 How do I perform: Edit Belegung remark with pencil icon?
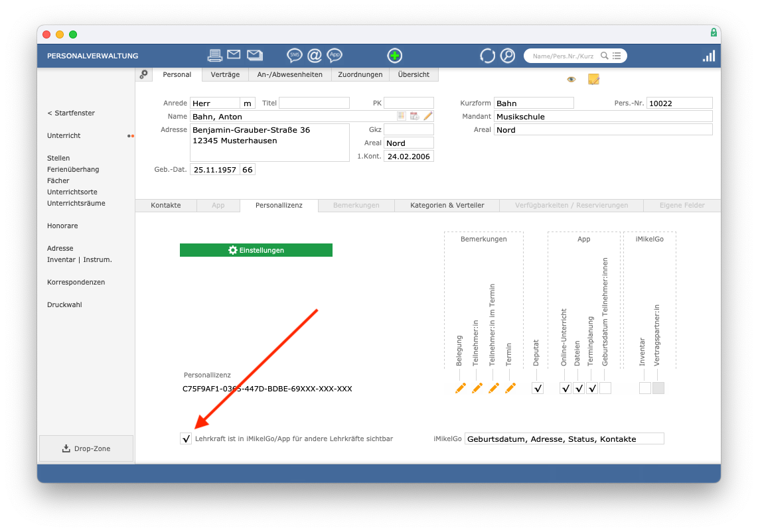pyautogui.click(x=461, y=388)
